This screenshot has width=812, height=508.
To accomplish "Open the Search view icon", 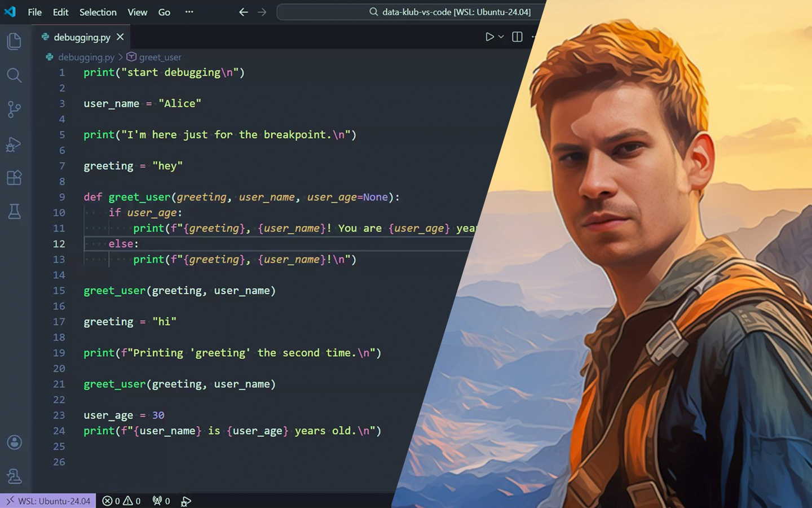I will click(14, 75).
